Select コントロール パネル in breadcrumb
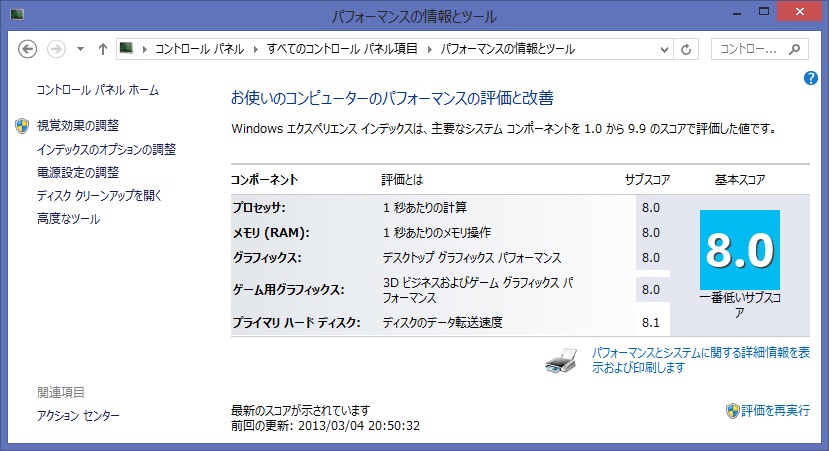The height and width of the screenshot is (451, 829). tap(199, 49)
